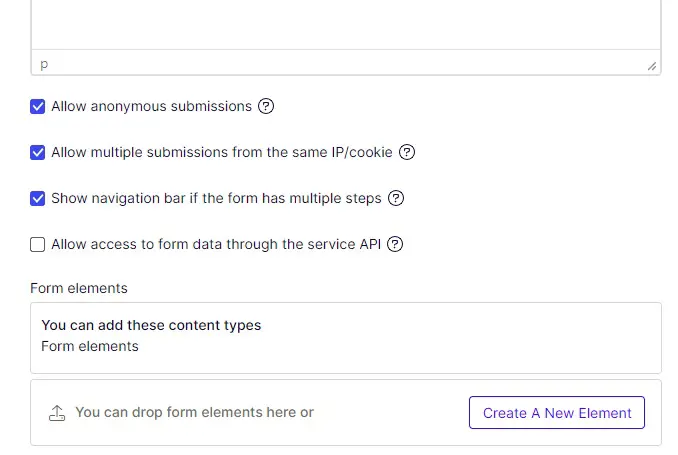
Task: Show help for service API access option
Action: pyautogui.click(x=395, y=244)
